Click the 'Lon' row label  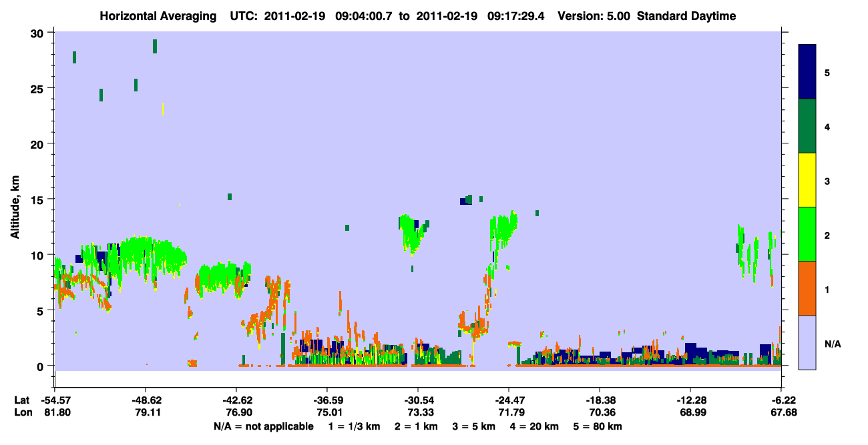(23, 412)
